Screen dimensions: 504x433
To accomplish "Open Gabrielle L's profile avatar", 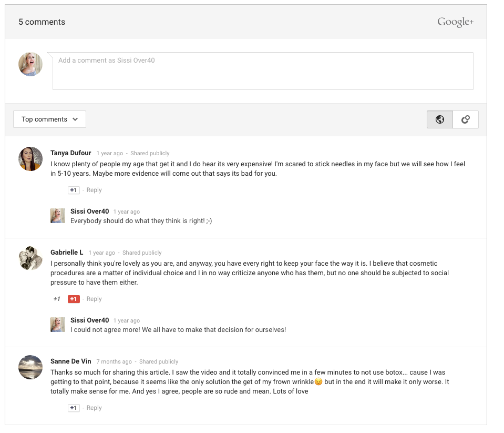I will click(30, 258).
